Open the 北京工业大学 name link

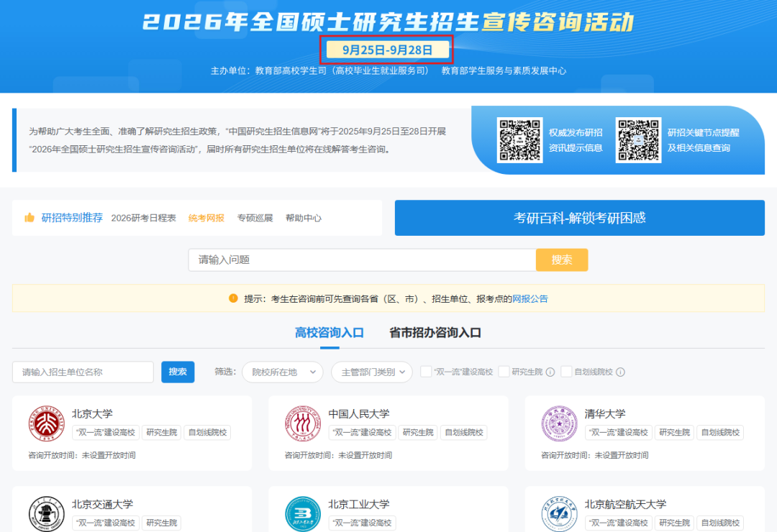[359, 504]
